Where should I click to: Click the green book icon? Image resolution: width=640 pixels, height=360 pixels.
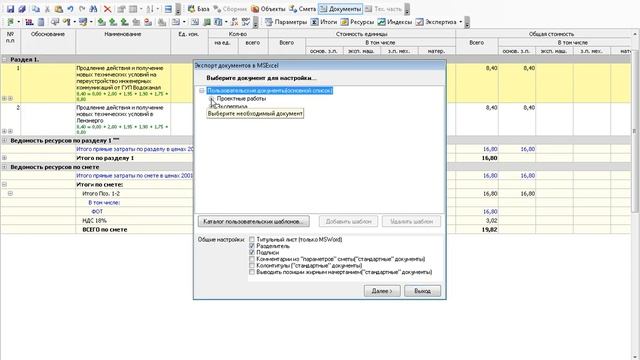point(207,22)
